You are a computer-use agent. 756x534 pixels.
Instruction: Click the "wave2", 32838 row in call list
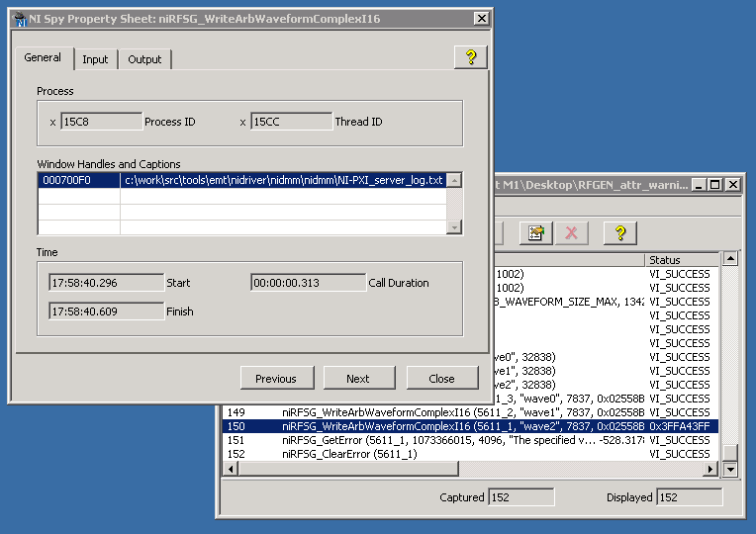point(607,385)
